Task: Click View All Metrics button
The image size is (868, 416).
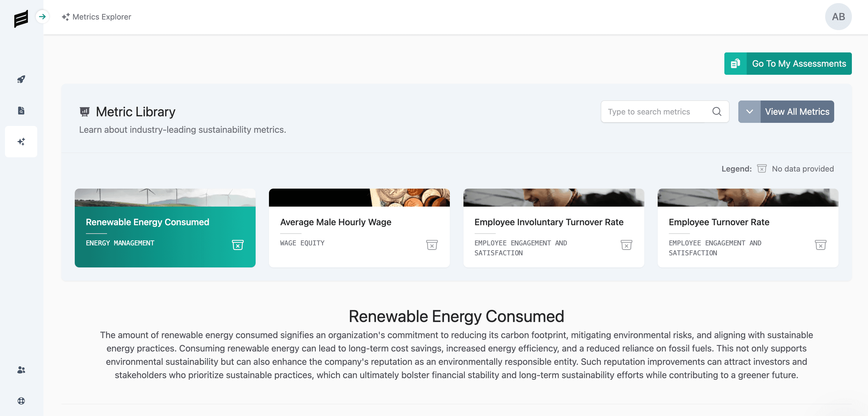Action: pos(797,111)
